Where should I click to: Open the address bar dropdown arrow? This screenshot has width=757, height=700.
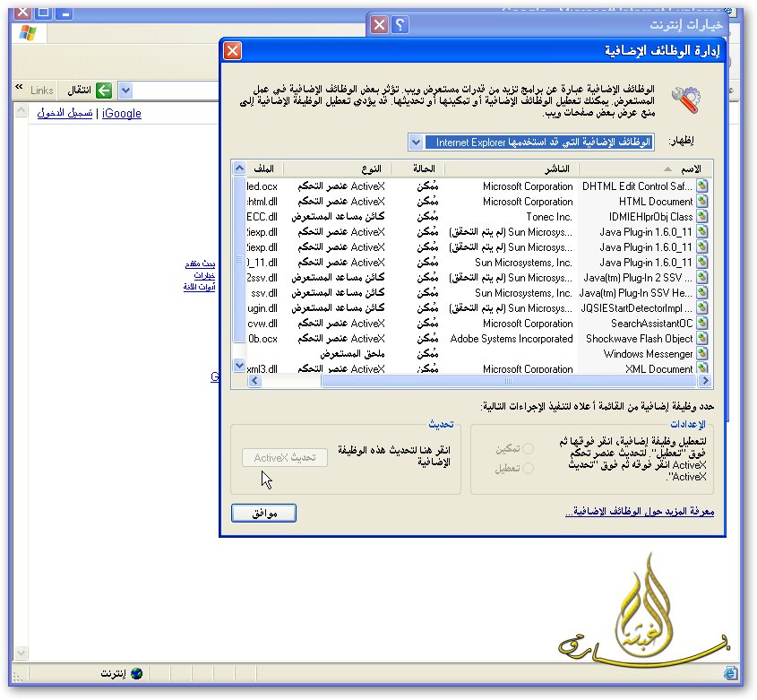point(125,91)
